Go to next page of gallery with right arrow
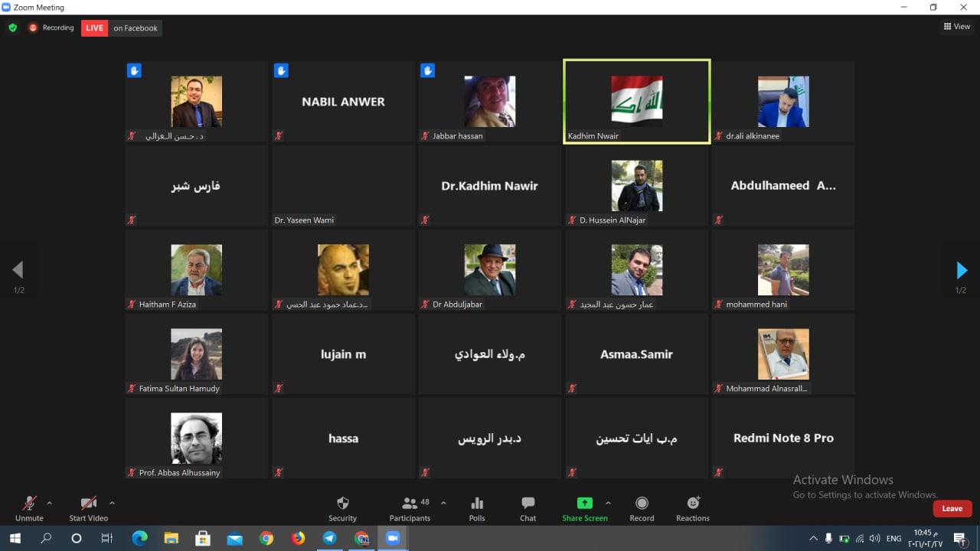 click(x=962, y=270)
